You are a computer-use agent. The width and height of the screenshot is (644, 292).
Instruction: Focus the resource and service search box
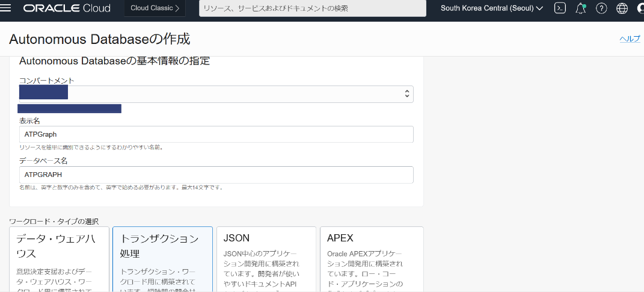coord(313,8)
